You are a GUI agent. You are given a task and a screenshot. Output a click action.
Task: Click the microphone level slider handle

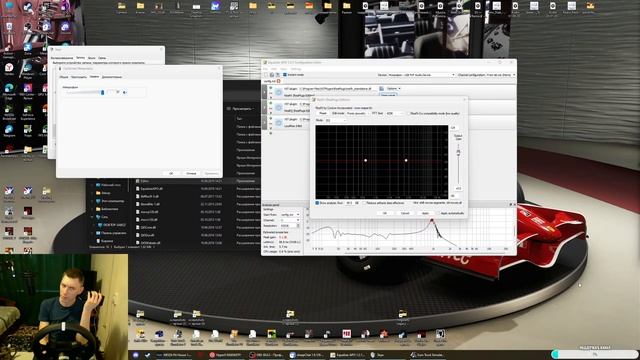pos(102,92)
